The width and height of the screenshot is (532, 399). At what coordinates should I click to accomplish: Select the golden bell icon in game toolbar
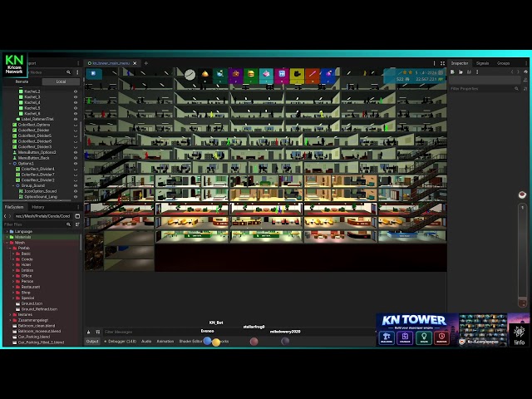coord(205,74)
